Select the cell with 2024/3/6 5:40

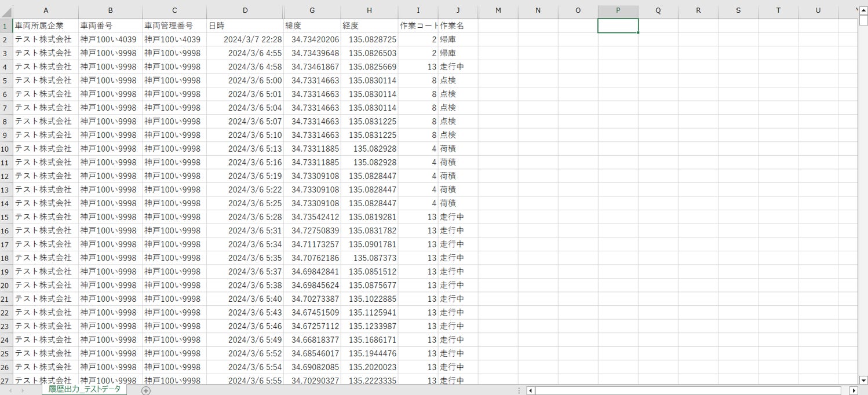pyautogui.click(x=245, y=299)
